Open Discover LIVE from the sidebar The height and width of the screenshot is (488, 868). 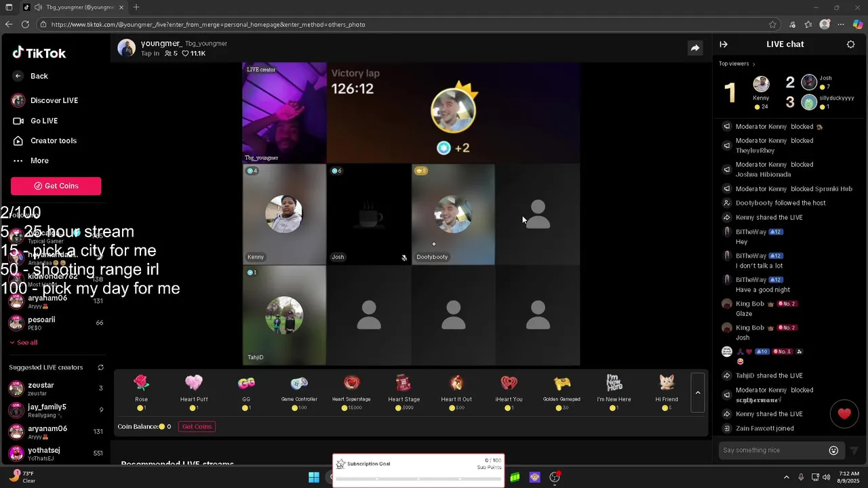click(x=54, y=100)
